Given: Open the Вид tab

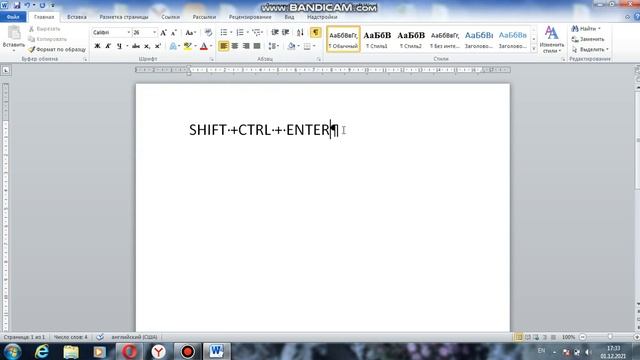Looking at the screenshot, I should 289,17.
